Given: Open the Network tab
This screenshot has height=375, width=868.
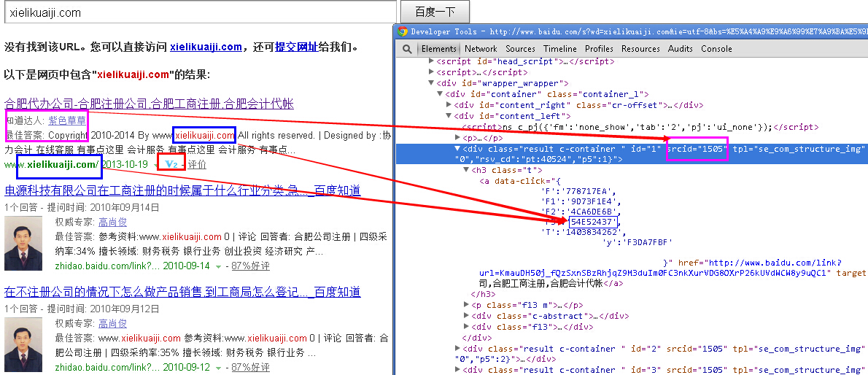Looking at the screenshot, I should coord(481,49).
